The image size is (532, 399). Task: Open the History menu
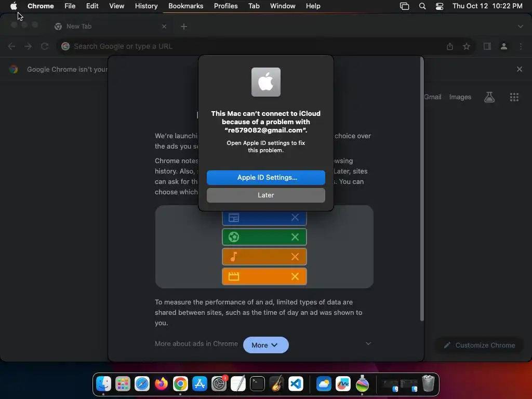[x=146, y=6]
